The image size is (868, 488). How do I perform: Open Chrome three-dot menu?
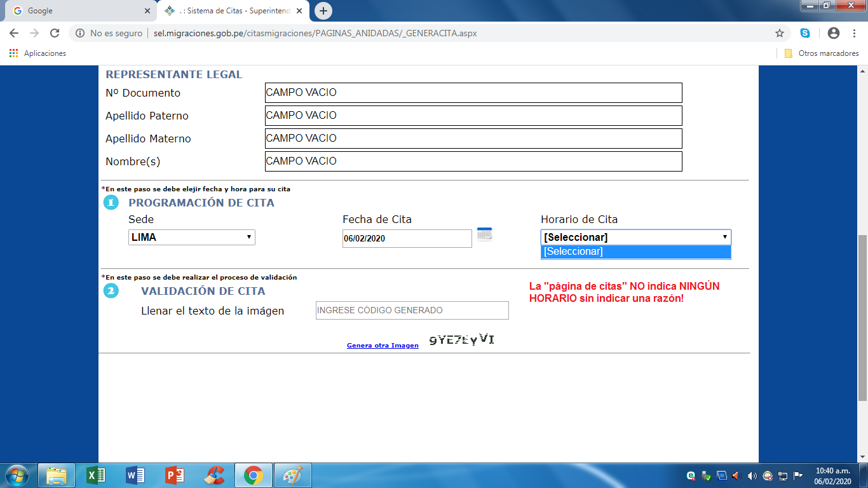coord(855,33)
